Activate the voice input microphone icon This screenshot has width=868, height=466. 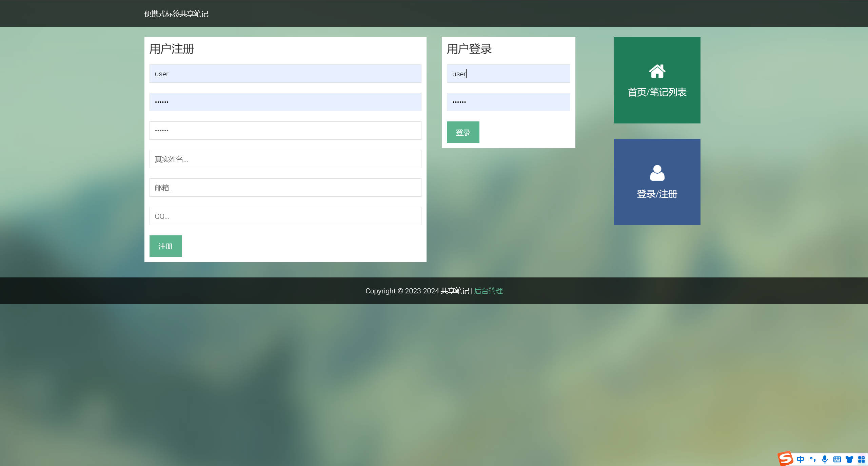tap(824, 459)
